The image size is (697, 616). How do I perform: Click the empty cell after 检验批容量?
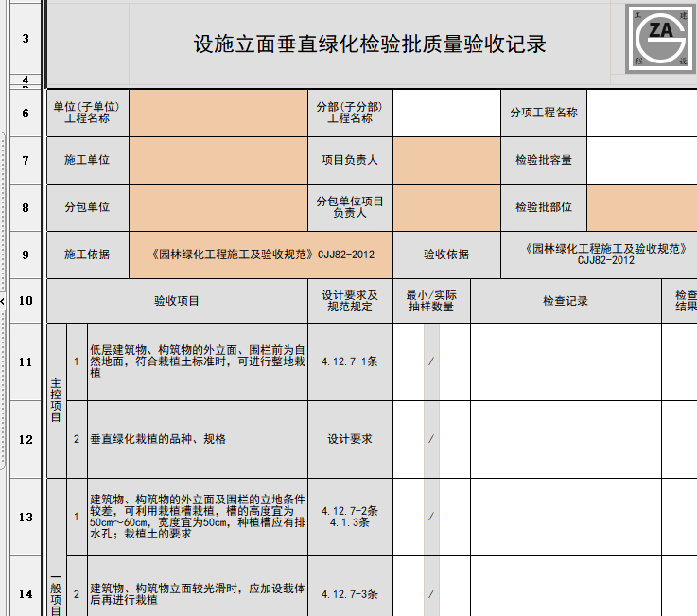pos(642,161)
